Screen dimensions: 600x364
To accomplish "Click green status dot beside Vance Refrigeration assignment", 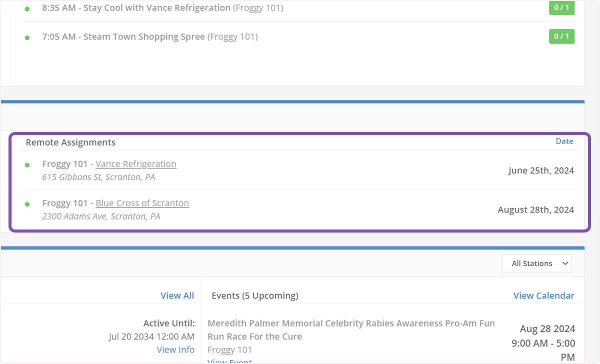I will pos(27,165).
